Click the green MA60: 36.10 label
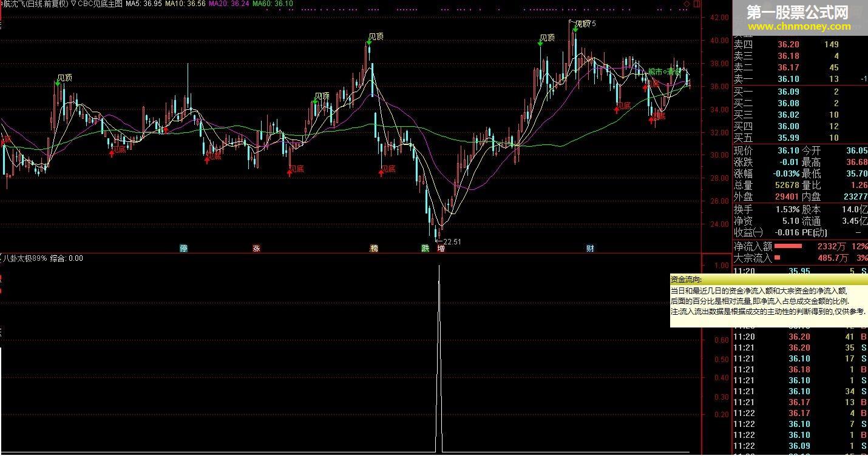 273,4
